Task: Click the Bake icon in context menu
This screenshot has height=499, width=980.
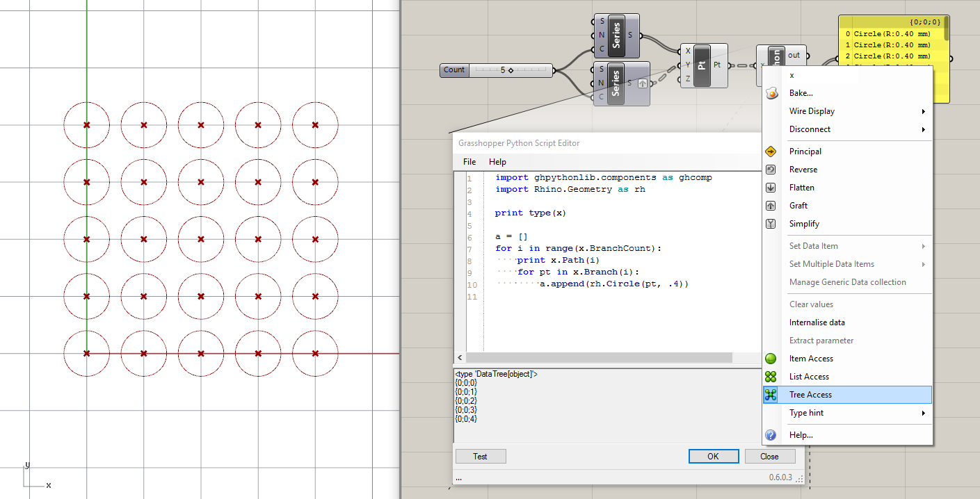Action: pyautogui.click(x=771, y=93)
